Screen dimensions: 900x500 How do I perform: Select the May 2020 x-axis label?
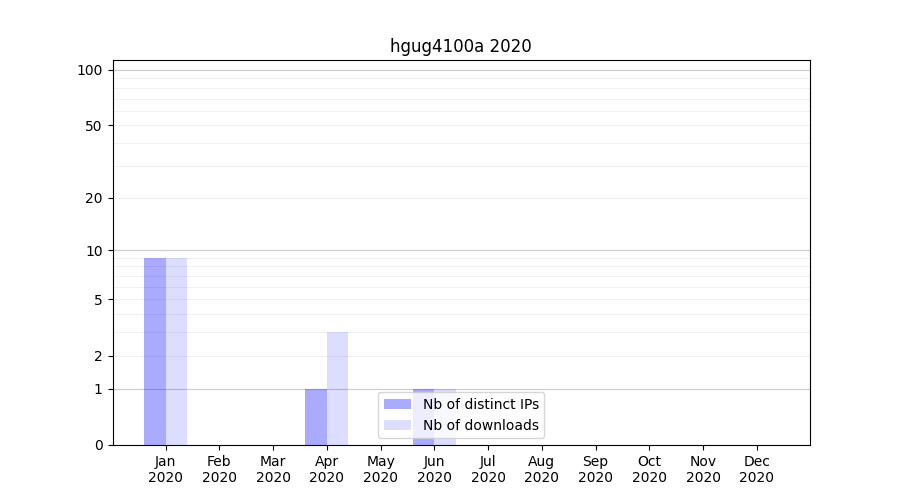pyautogui.click(x=380, y=469)
